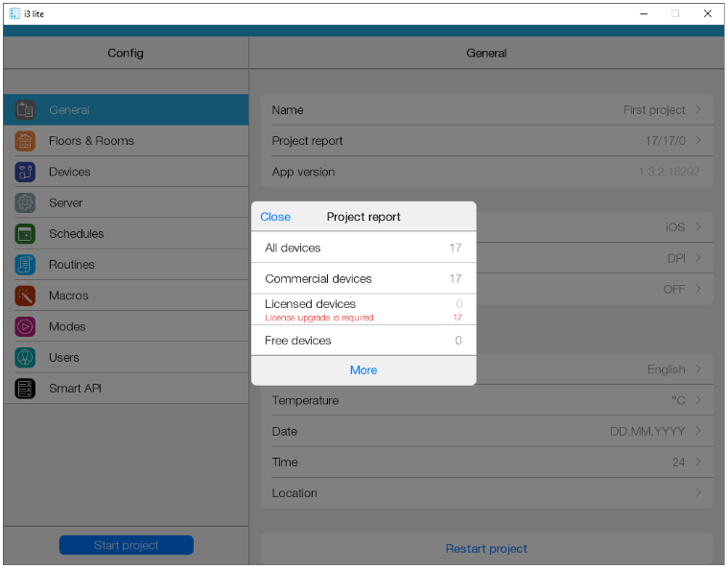The height and width of the screenshot is (569, 728).
Task: Click the Macros wand icon
Action: point(25,296)
